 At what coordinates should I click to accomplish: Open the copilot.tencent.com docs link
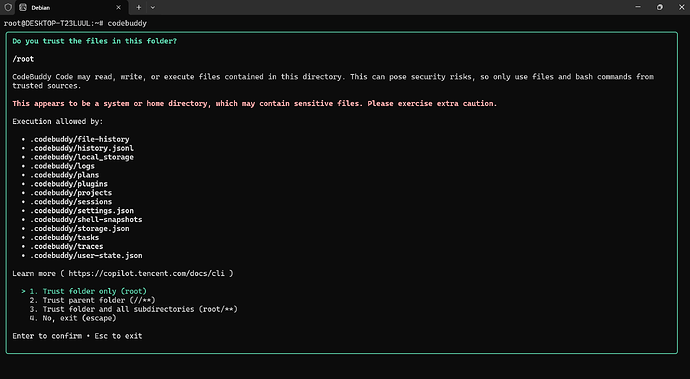(146, 273)
